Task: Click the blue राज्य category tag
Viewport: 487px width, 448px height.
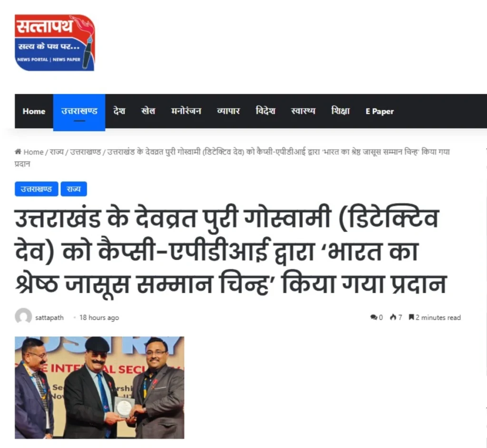Action: click(x=74, y=189)
